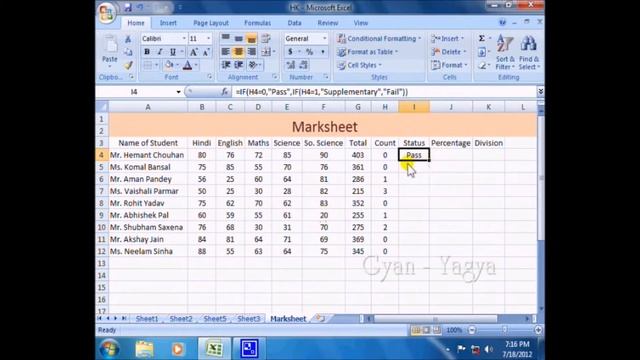
Task: Click the AutoSum sigma icon
Action: 482,38
